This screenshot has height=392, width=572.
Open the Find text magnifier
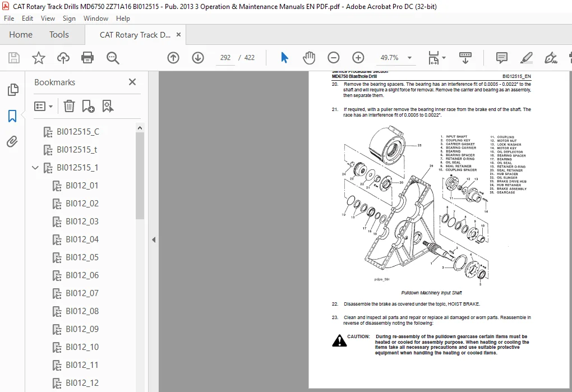113,58
